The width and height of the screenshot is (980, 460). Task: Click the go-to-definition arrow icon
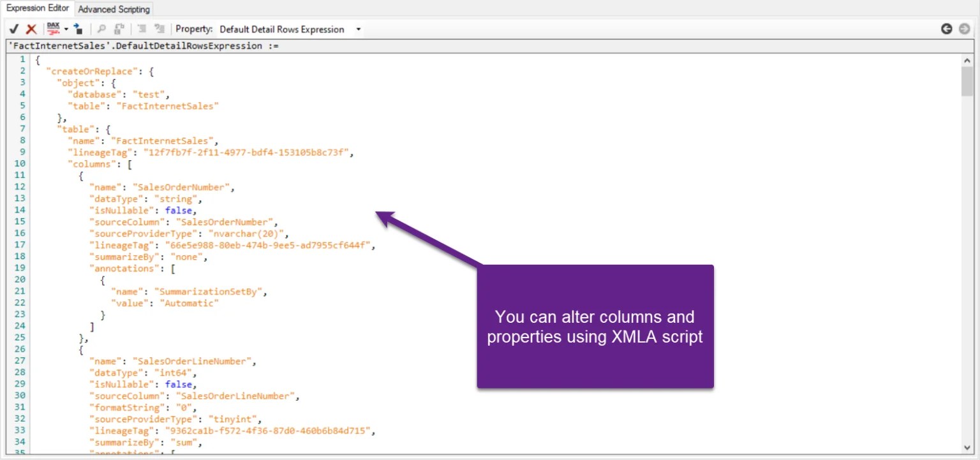pyautogui.click(x=78, y=29)
